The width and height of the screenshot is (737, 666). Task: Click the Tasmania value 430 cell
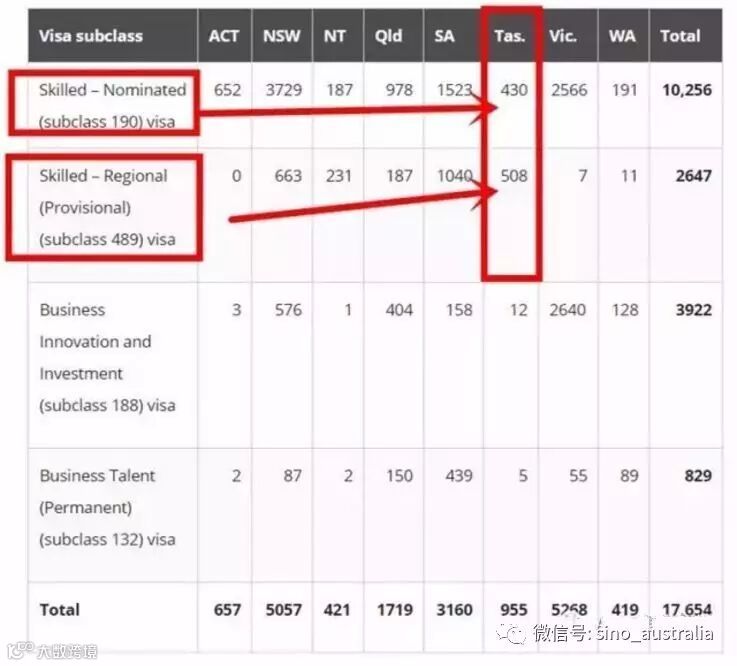pyautogui.click(x=513, y=90)
